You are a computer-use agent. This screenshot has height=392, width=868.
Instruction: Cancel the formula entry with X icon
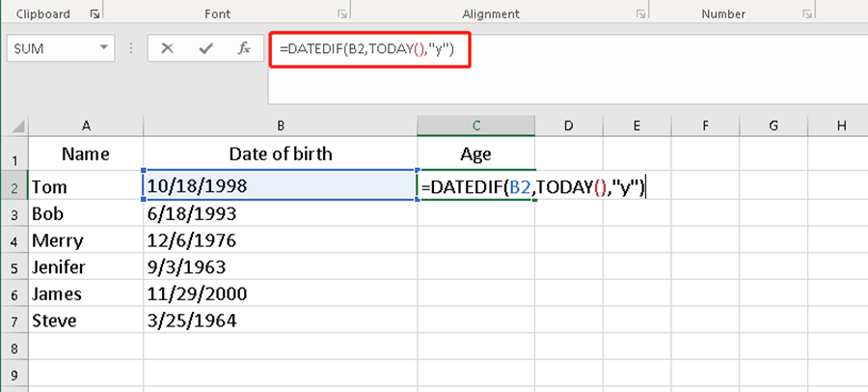(167, 48)
